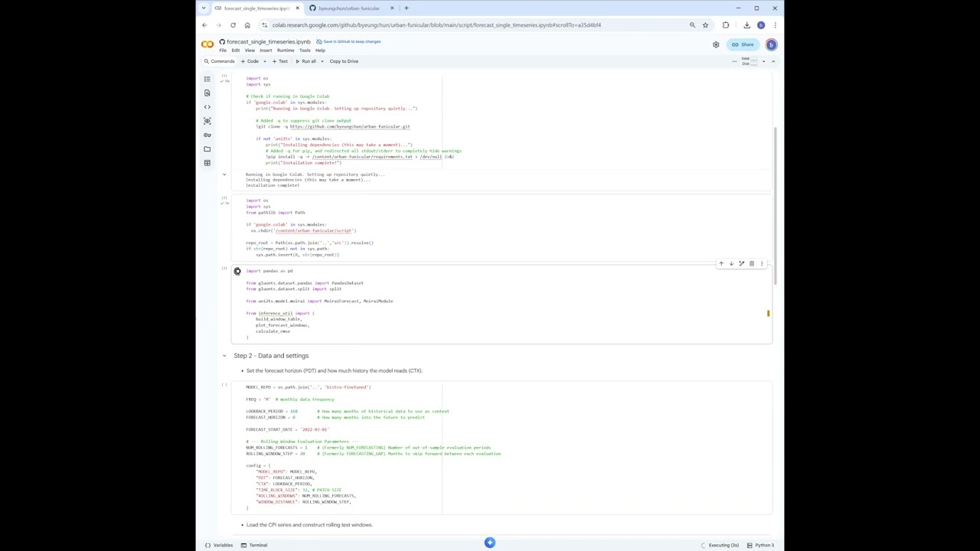Open the Runtime menu
The image size is (980, 551).
pos(286,51)
